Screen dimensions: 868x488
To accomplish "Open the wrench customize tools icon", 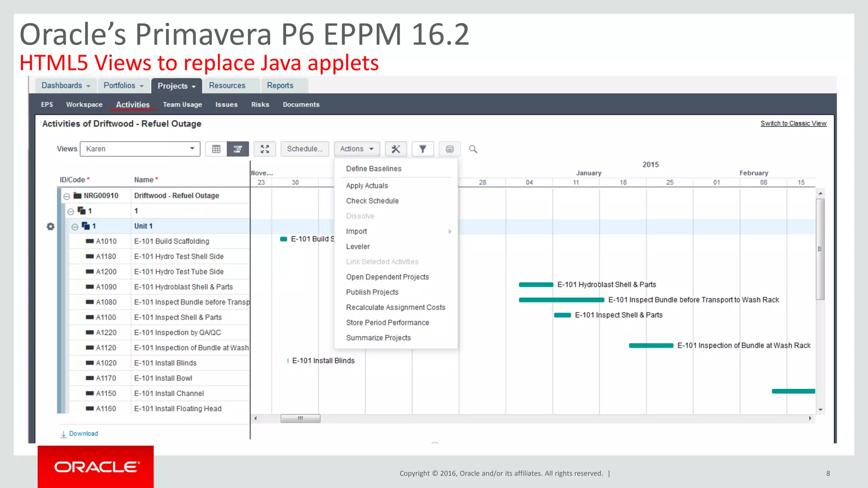I will pos(396,149).
